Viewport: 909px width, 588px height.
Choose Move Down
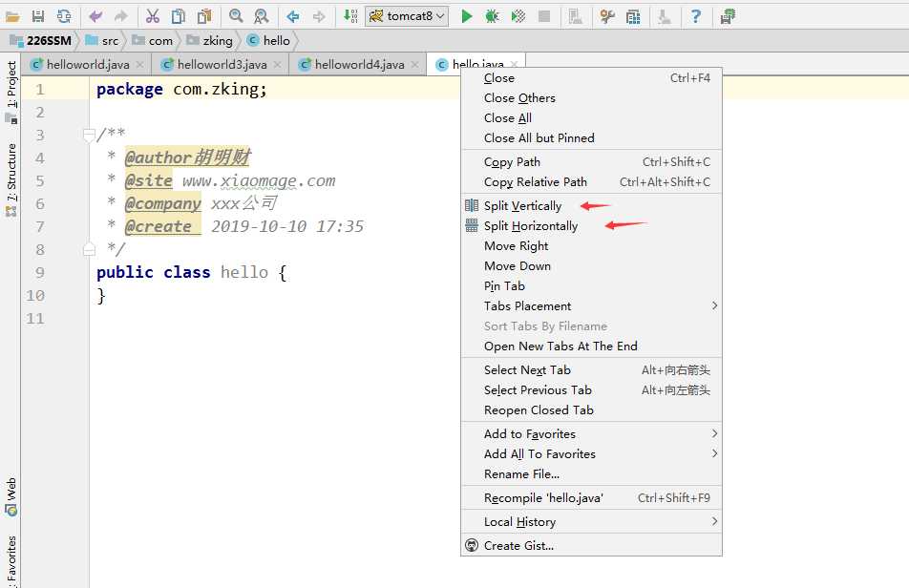click(x=591, y=266)
